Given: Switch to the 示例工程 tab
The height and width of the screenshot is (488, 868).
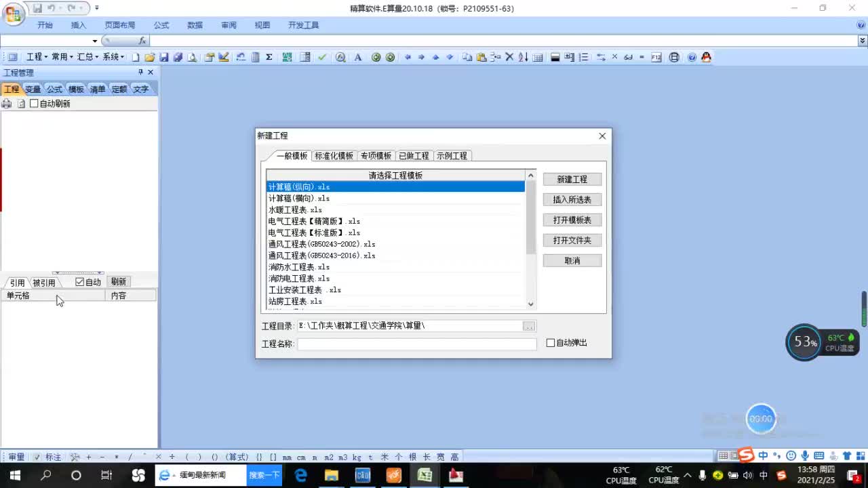Looking at the screenshot, I should [x=452, y=156].
